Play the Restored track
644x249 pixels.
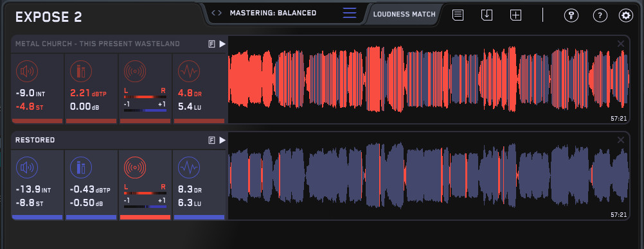pyautogui.click(x=222, y=141)
